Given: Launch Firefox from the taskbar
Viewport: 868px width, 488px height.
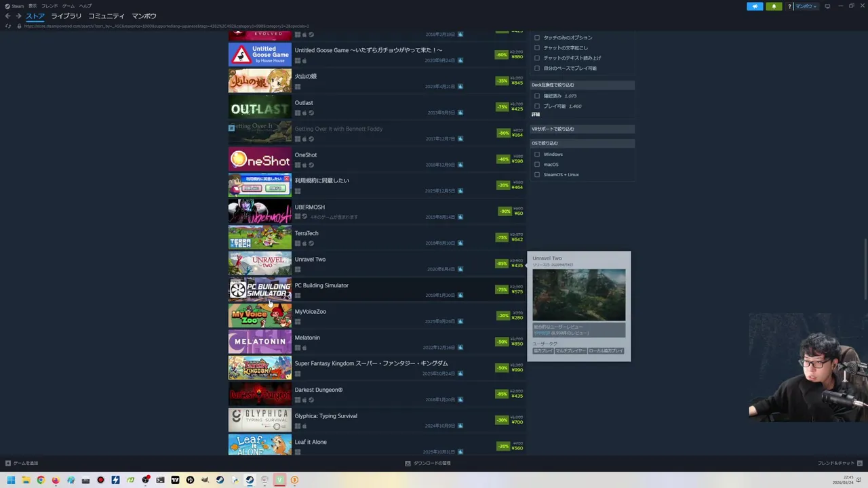Looking at the screenshot, I should pos(56,480).
